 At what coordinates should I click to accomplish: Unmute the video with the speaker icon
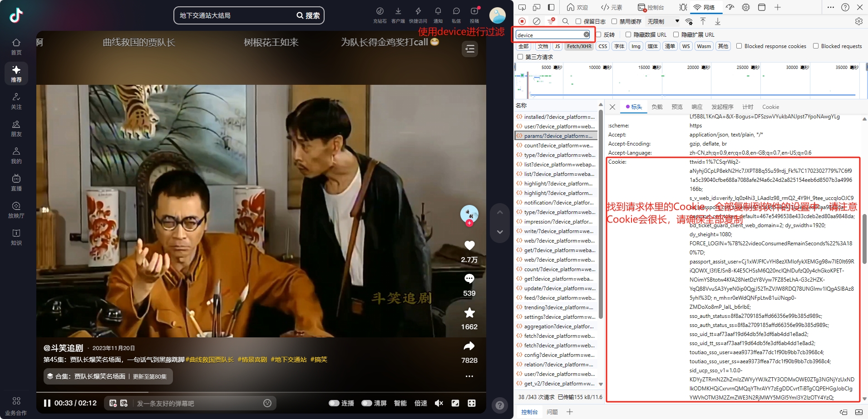pos(439,403)
